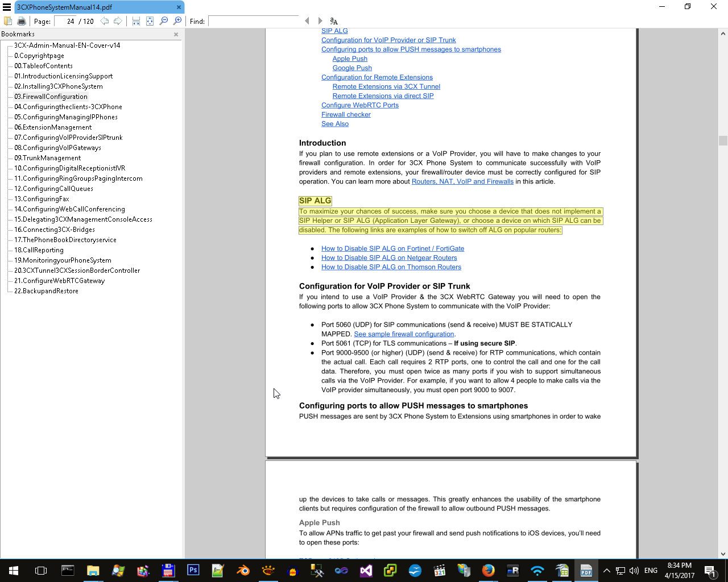728x582 pixels.
Task: Open bookmark 16.Connecting3CX-Bridges
Action: (55, 230)
